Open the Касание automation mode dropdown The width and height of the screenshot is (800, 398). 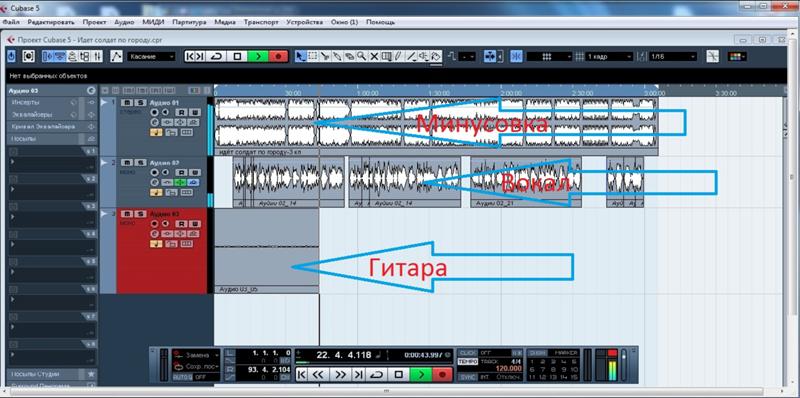(x=151, y=57)
